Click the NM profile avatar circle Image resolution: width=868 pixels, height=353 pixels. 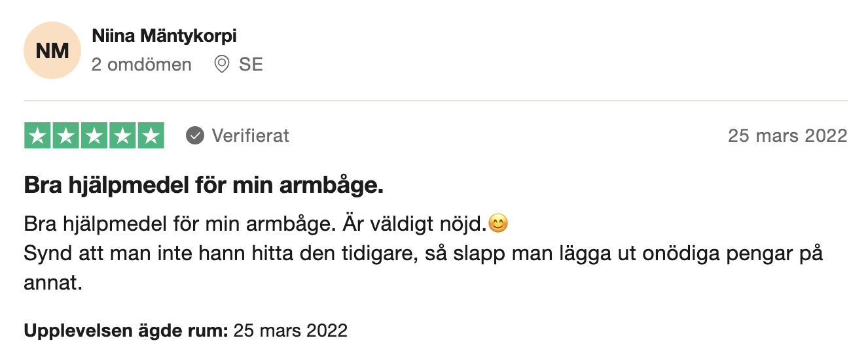[x=52, y=50]
